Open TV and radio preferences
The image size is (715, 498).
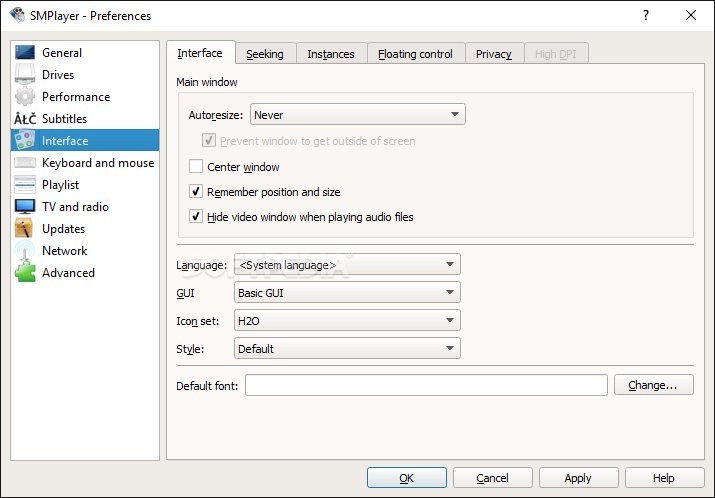click(85, 206)
